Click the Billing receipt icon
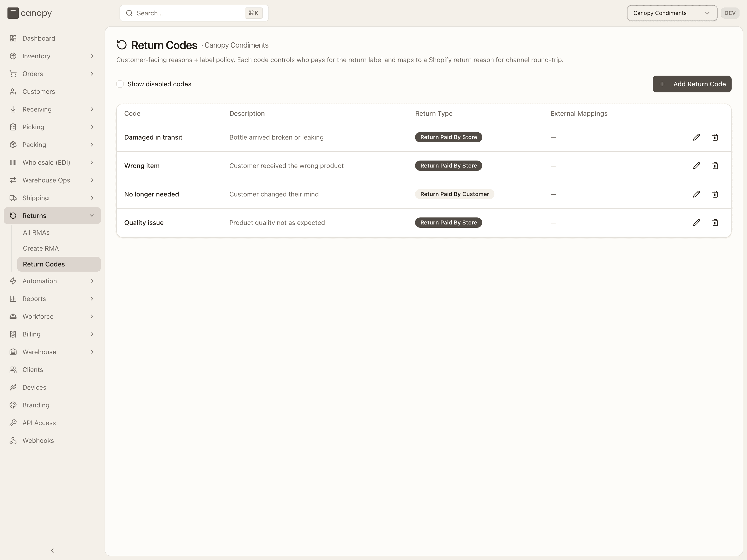 13,334
